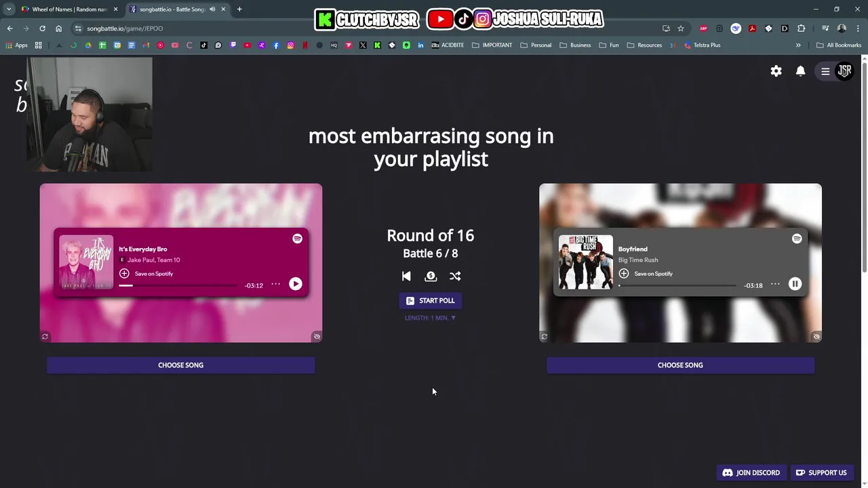Switch to Wheel of Names tab

[68, 9]
